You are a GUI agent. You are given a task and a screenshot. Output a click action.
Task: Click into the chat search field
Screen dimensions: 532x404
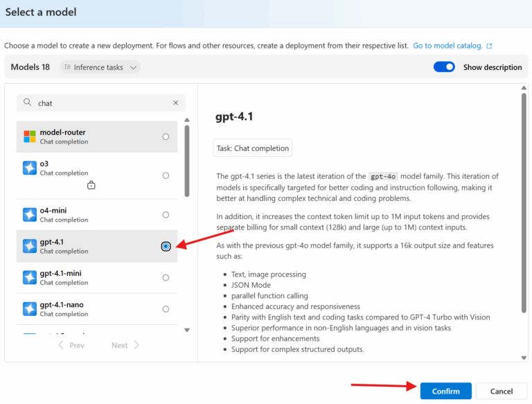click(100, 103)
